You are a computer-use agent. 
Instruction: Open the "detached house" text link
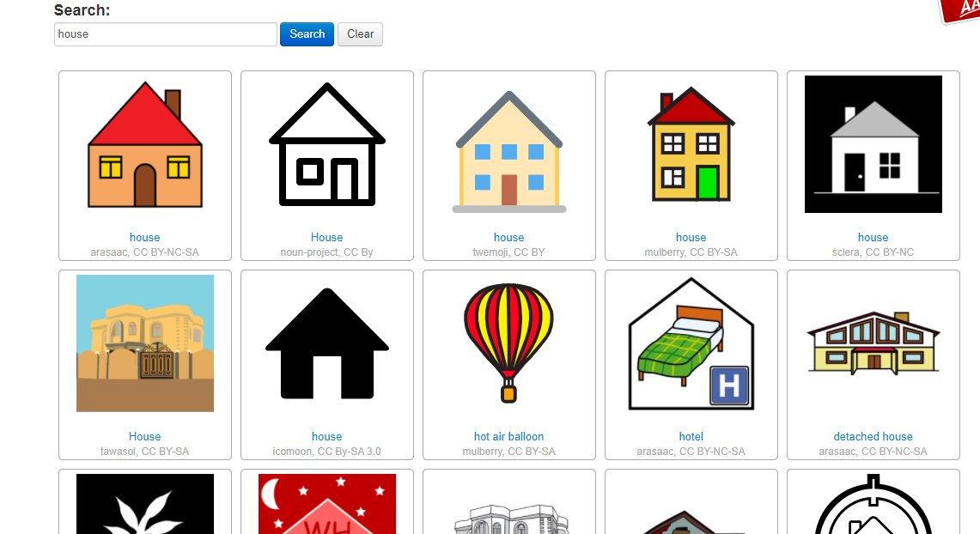[873, 437]
